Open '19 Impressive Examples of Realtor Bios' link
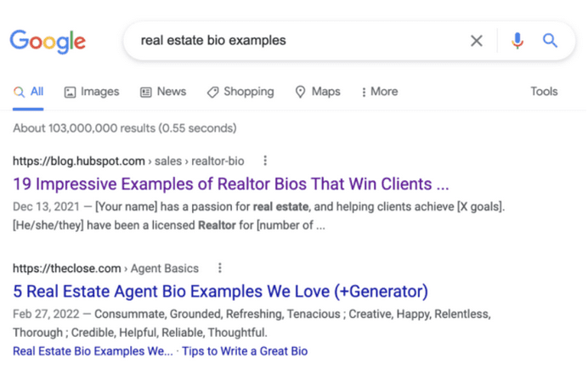 pyautogui.click(x=231, y=184)
